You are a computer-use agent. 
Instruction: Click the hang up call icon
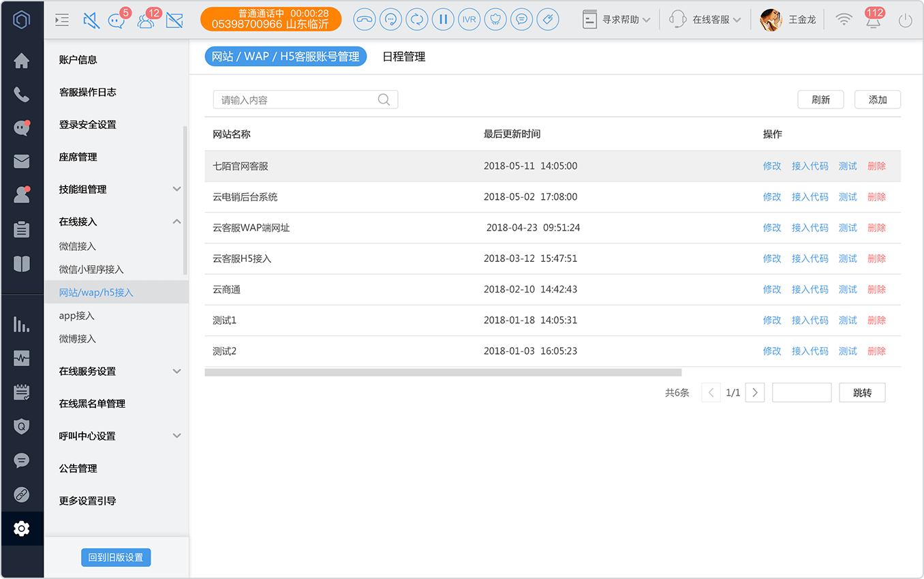tap(365, 19)
